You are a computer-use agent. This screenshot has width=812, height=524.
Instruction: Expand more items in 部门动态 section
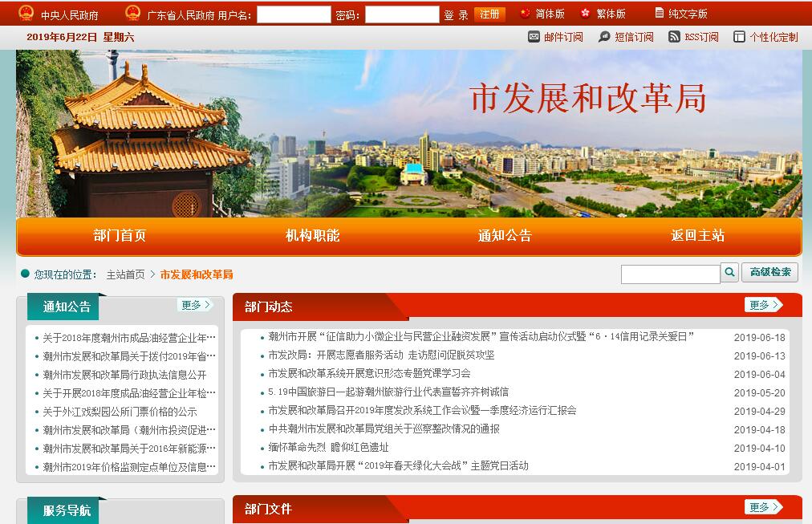[762, 305]
